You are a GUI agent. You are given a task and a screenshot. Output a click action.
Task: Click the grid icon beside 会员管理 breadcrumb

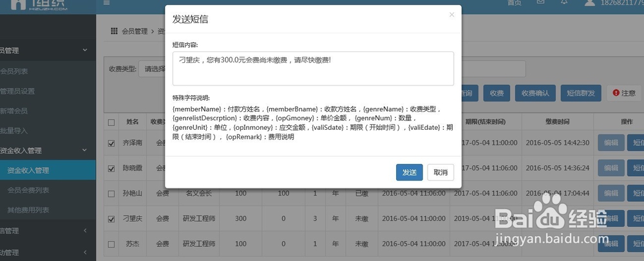coord(114,31)
